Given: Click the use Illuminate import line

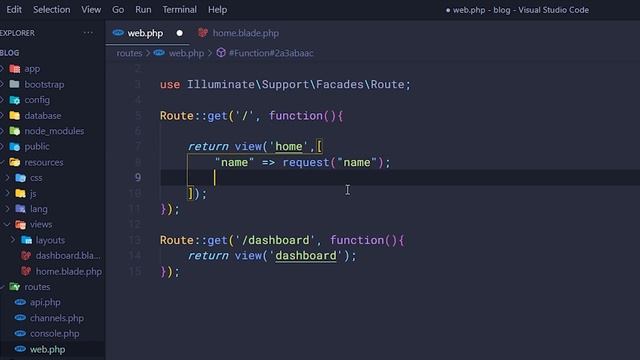Looking at the screenshot, I should coord(285,84).
